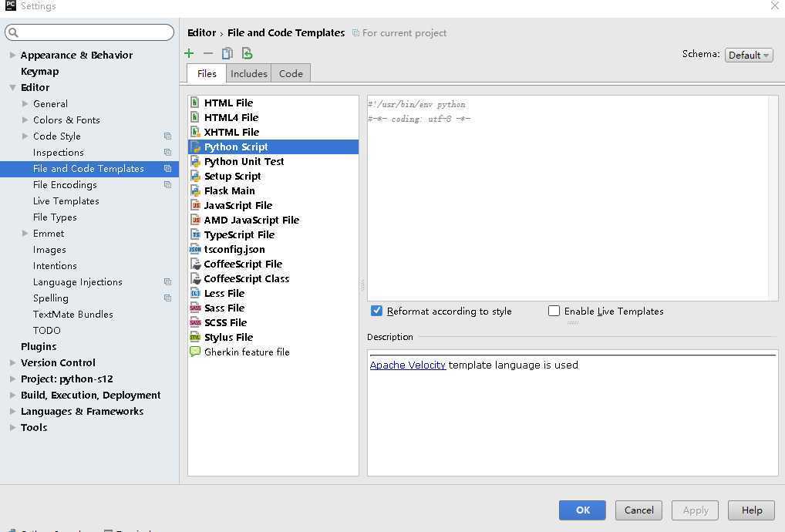The height and width of the screenshot is (532, 785).
Task: Click the Flask Main icon
Action: tap(195, 190)
